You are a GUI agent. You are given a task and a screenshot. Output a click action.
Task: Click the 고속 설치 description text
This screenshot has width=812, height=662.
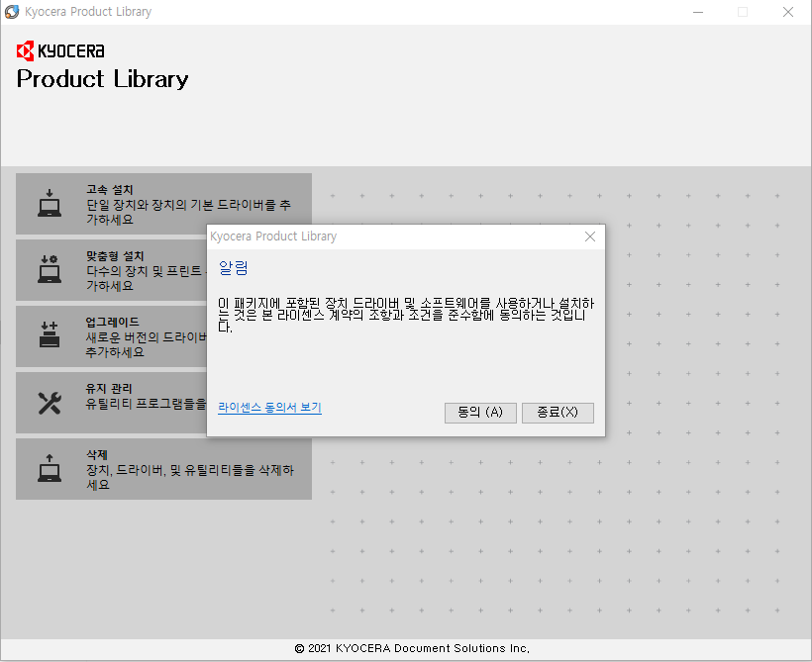tap(188, 212)
